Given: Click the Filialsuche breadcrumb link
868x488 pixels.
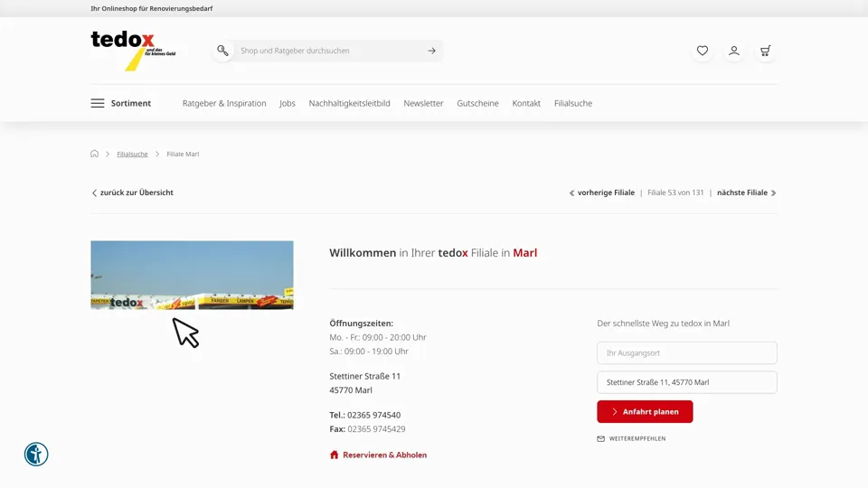Looking at the screenshot, I should pyautogui.click(x=132, y=155).
